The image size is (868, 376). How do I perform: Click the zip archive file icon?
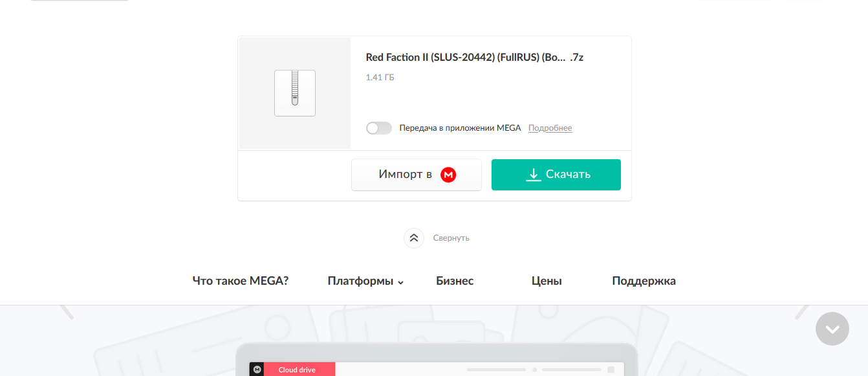pyautogui.click(x=295, y=93)
